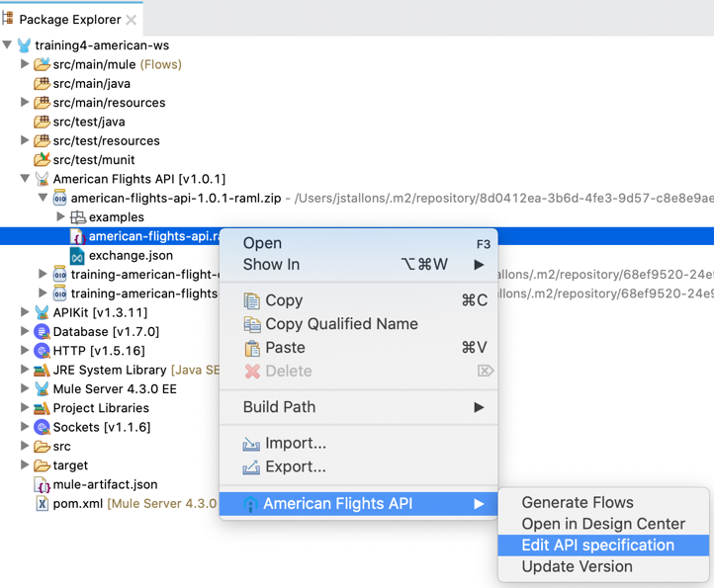The image size is (714, 588).
Task: Expand Mule Server 4.3.0 EE
Action: coord(25,388)
